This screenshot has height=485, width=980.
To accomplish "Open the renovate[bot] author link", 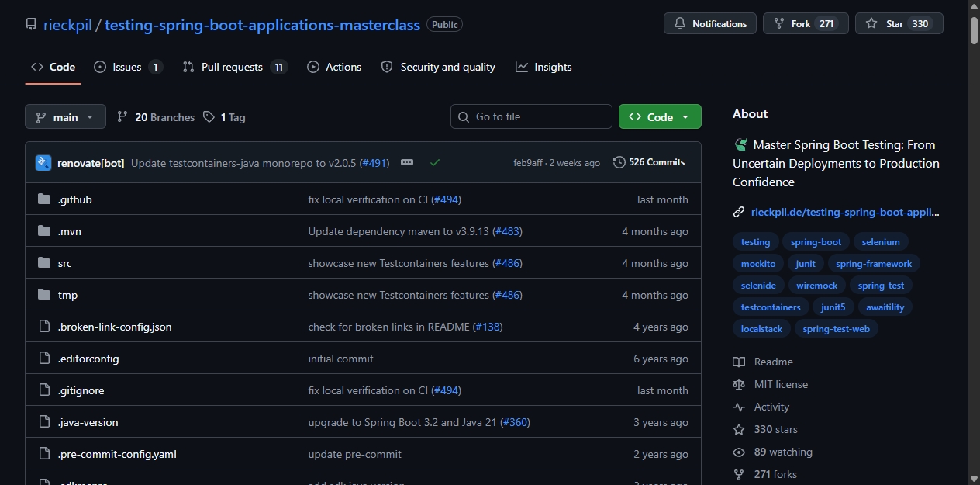I will pos(91,163).
